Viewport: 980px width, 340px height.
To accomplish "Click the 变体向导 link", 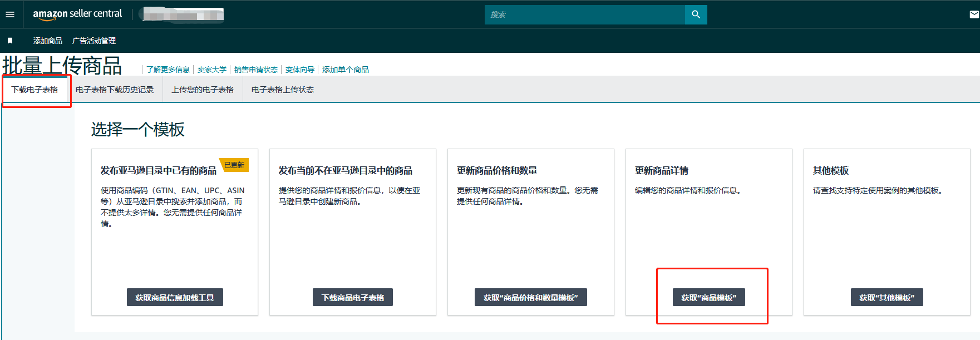I will click(300, 70).
